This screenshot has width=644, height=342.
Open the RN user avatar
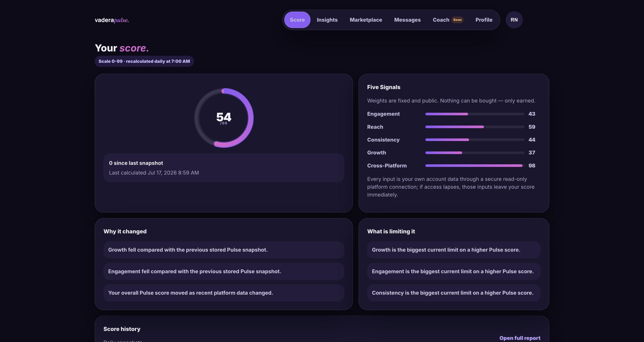tap(514, 20)
